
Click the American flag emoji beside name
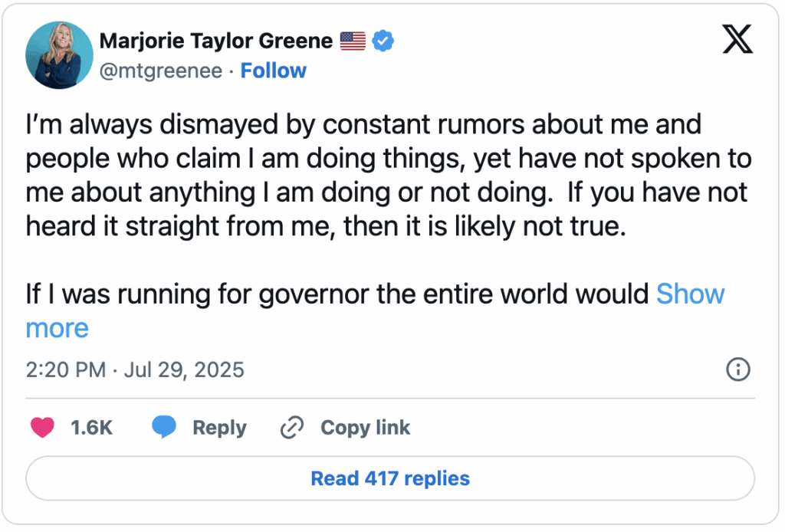coord(353,41)
